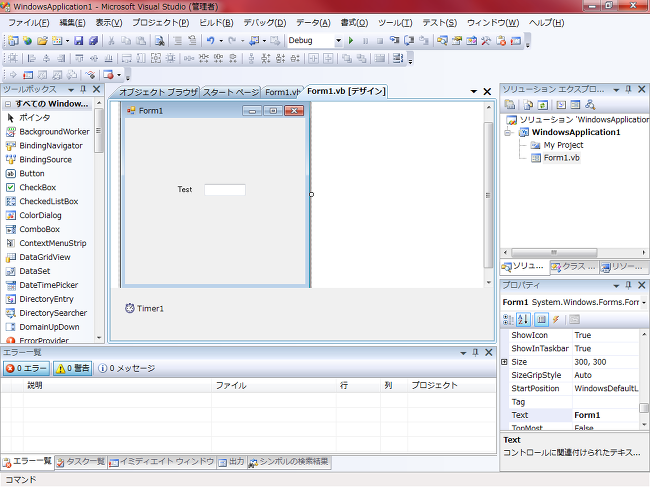Save current file with floppy icon

point(79,41)
